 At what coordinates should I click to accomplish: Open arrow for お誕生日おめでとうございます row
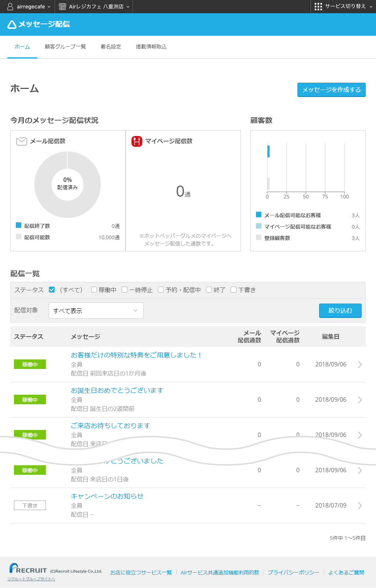point(360,400)
